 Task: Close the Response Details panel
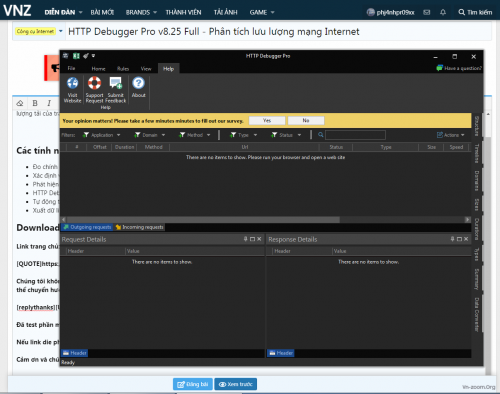coord(466,239)
